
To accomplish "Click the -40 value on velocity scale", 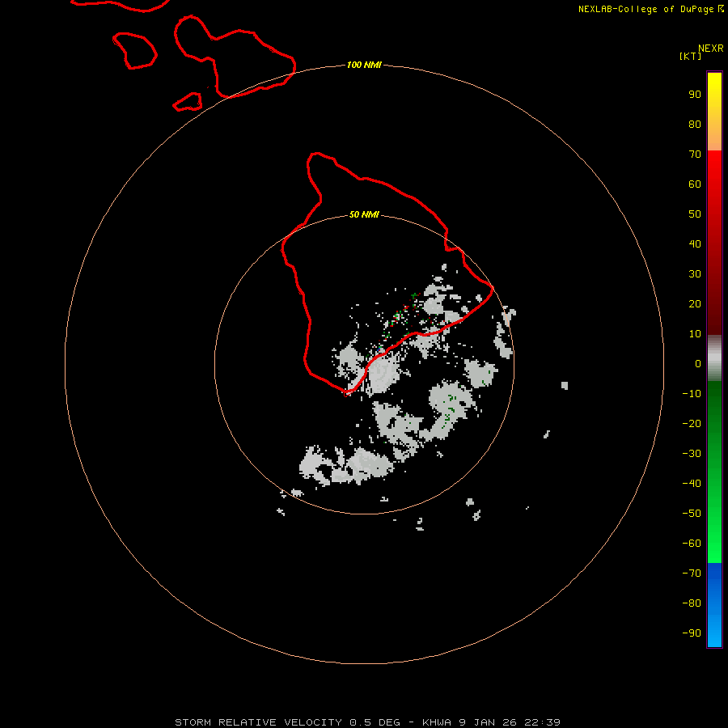I will point(692,484).
